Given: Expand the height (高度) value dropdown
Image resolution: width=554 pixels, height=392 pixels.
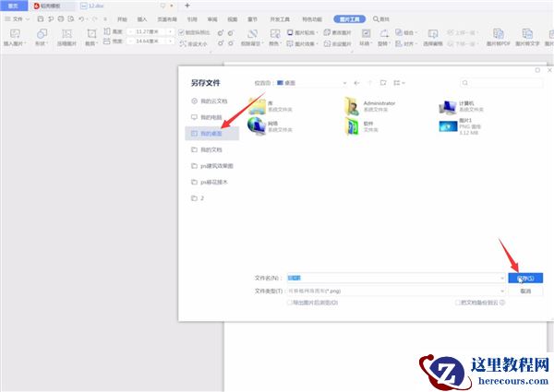Looking at the screenshot, I should pyautogui.click(x=170, y=32).
